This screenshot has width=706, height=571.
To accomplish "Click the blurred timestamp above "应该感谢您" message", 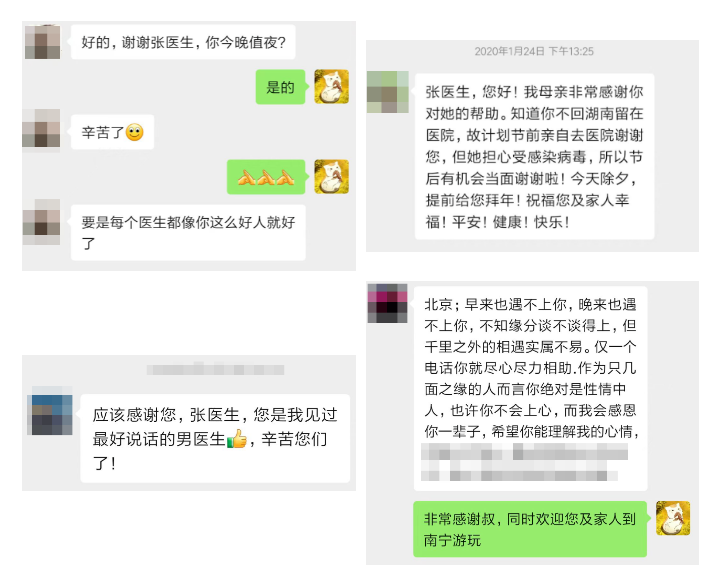I will pos(215,370).
